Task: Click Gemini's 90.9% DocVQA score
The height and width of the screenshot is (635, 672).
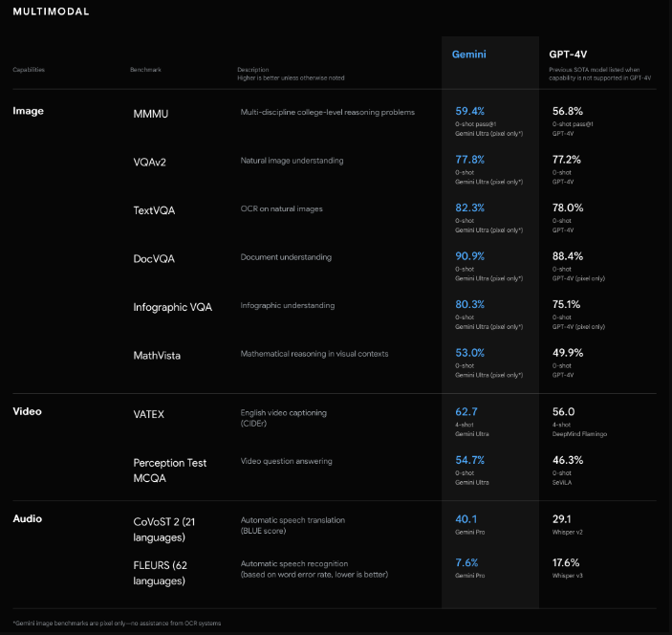Action: click(469, 256)
